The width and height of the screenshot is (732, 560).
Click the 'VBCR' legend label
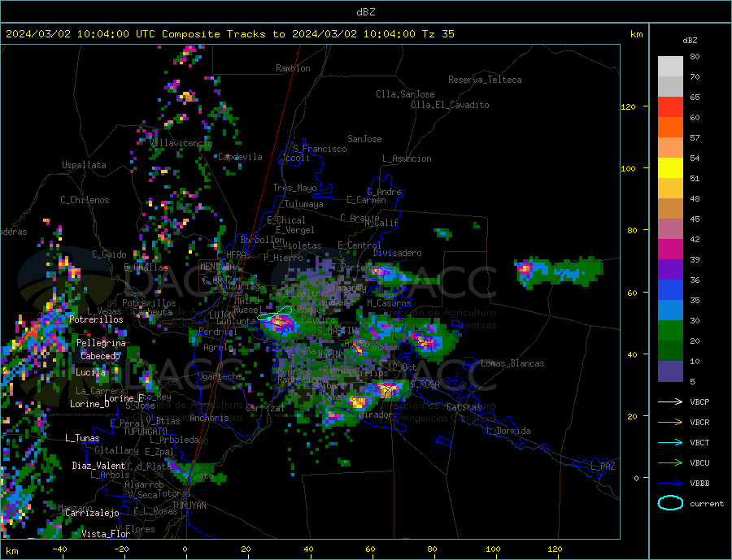coord(699,423)
